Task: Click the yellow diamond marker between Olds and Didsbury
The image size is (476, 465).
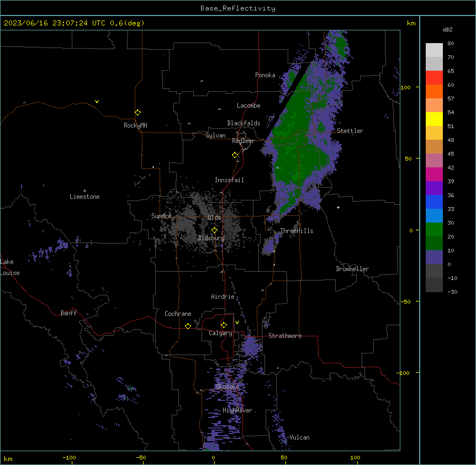Action: click(x=214, y=230)
